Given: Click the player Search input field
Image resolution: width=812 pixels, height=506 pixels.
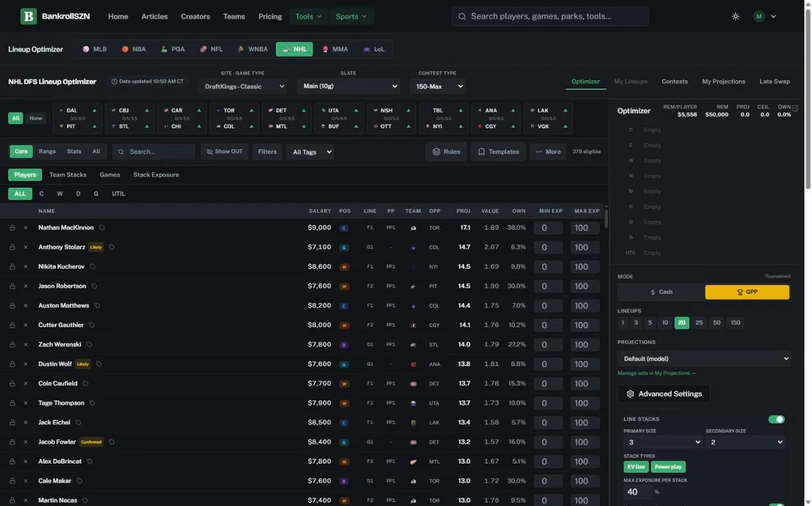Looking at the screenshot, I should (154, 152).
